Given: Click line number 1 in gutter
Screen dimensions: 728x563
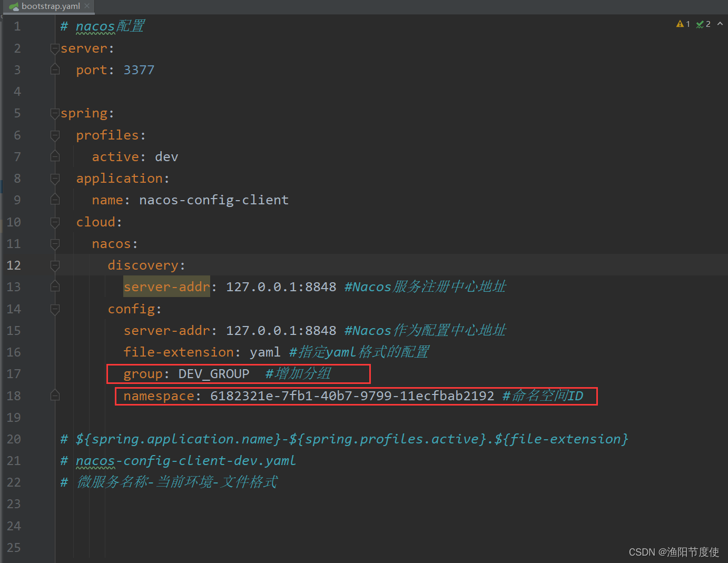Looking at the screenshot, I should tap(17, 26).
